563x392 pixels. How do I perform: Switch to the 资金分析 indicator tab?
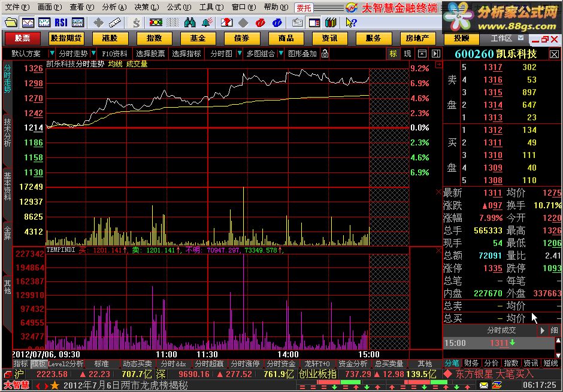353,364
